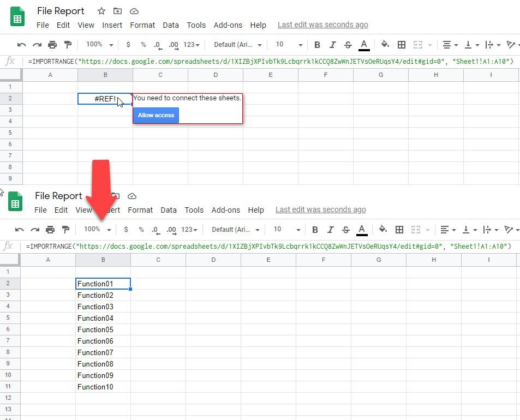
Task: Click Sheets logo in lower window
Action: (15, 201)
